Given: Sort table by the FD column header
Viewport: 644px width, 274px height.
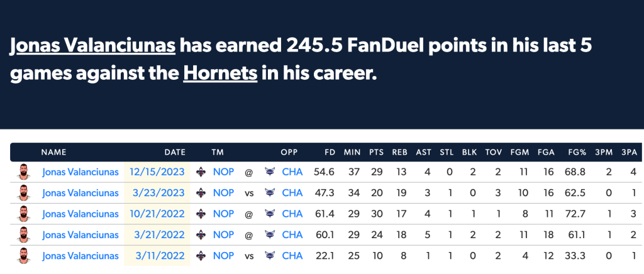Looking at the screenshot, I should (330, 152).
